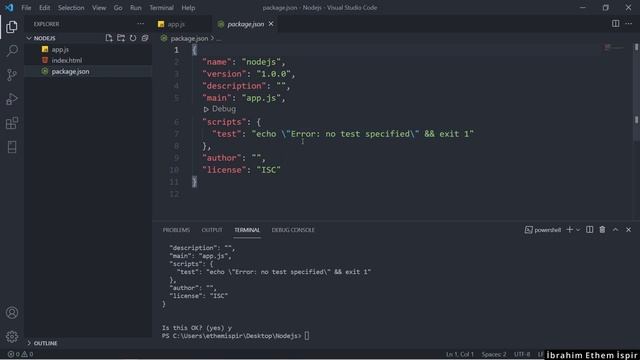Open the Terminal menu
This screenshot has height=360, width=640.
tap(161, 8)
